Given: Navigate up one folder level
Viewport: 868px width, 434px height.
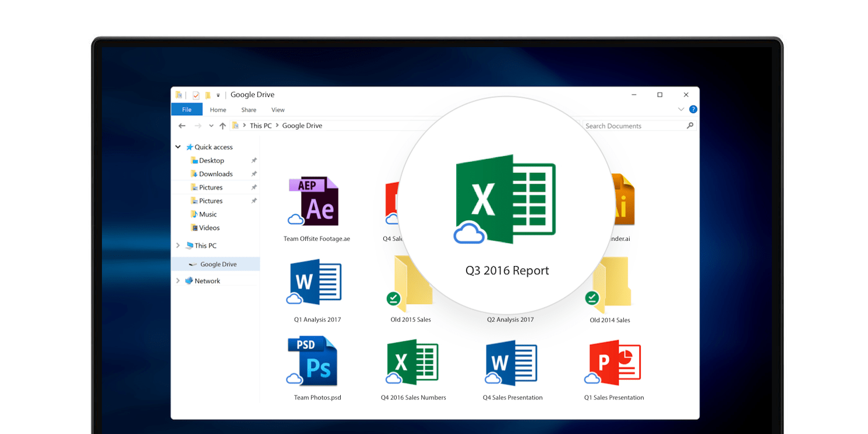Looking at the screenshot, I should point(223,126).
